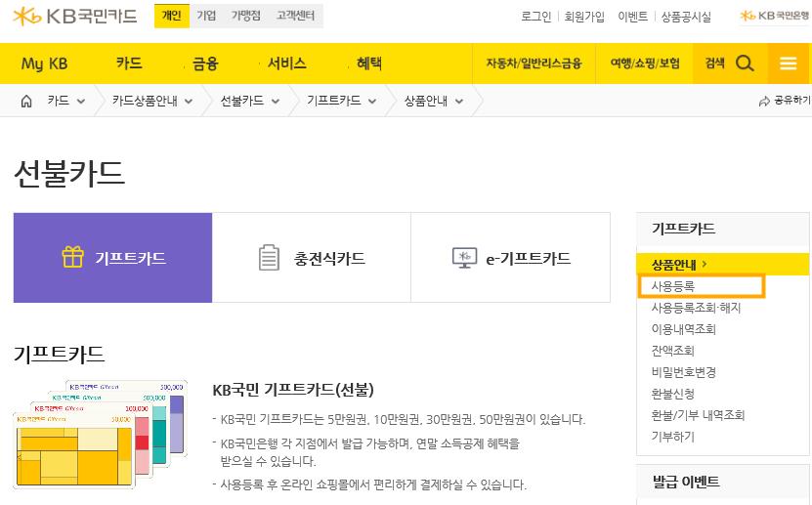Screen dimensions: 812x505
Task: Open the 서비스 main menu
Action: click(287, 63)
